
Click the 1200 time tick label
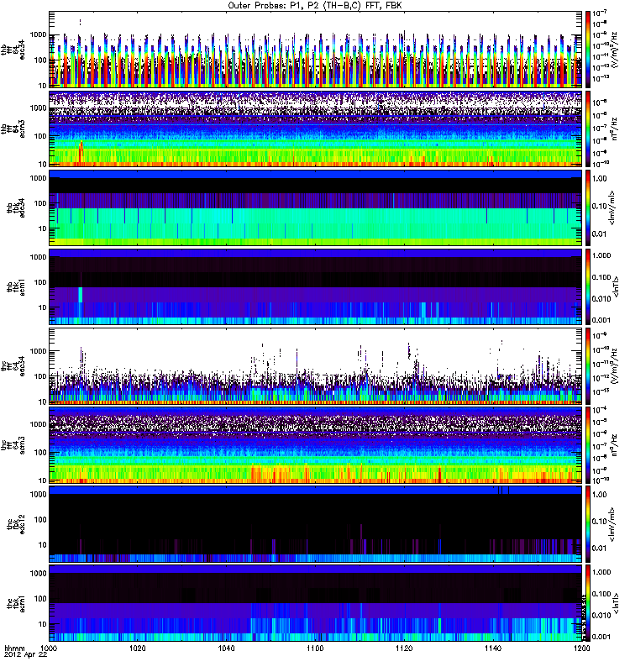pos(581,648)
